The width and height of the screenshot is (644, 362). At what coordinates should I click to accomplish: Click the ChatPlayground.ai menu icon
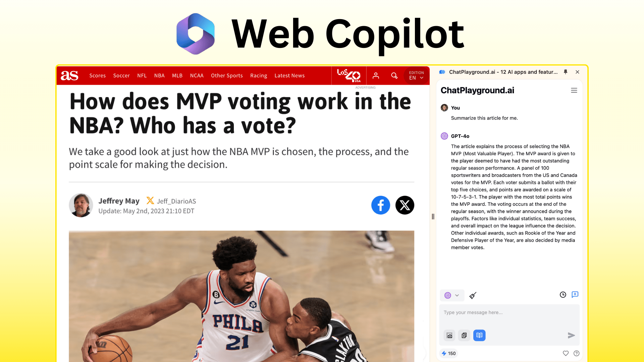574,90
